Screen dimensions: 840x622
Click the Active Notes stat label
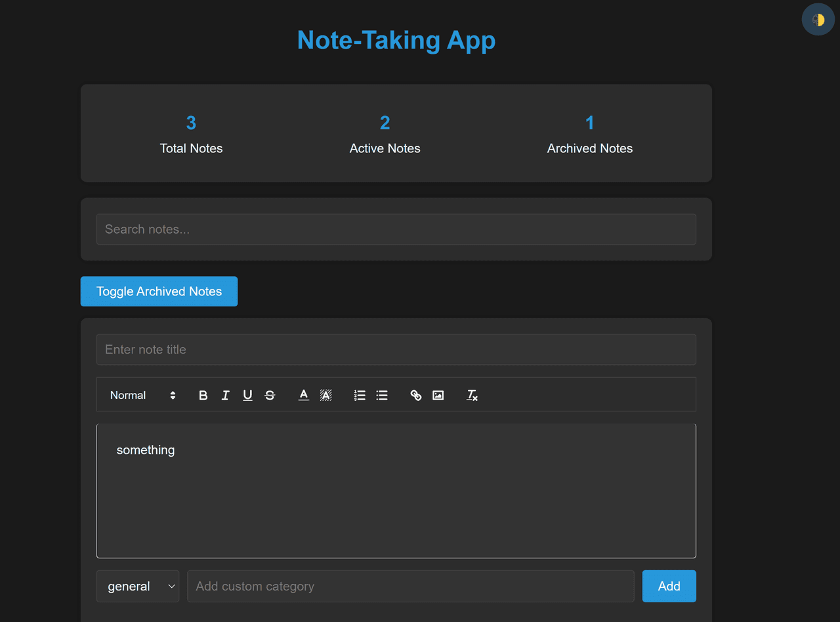(x=385, y=148)
